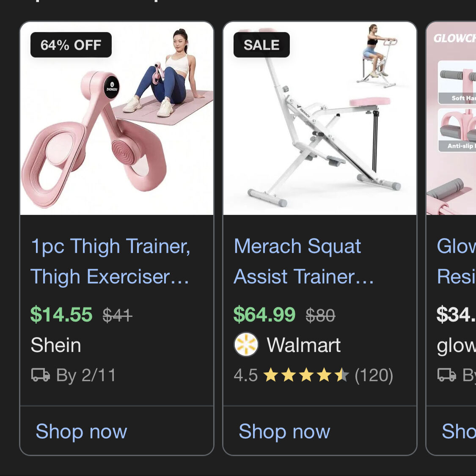Click Shop now on third product card
Screen dimensions: 476x476
click(x=459, y=431)
